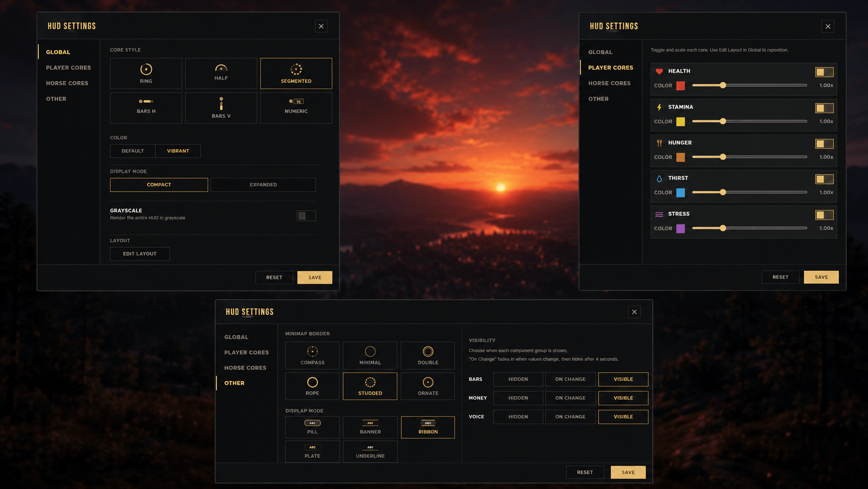Set Money visibility to Hidden

[x=518, y=398]
